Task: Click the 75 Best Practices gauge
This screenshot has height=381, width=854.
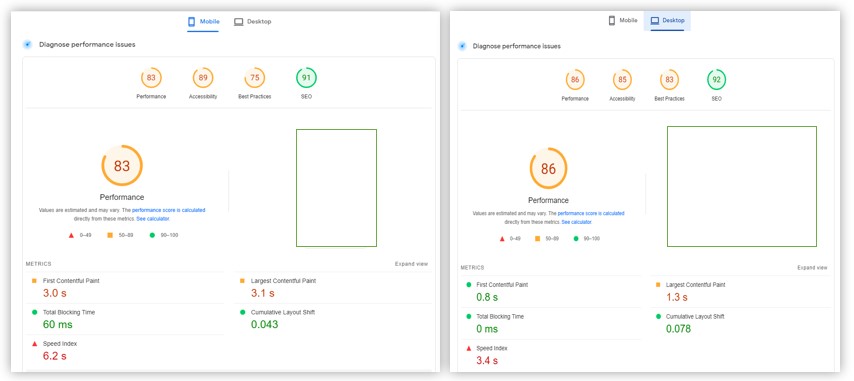Action: click(x=254, y=78)
